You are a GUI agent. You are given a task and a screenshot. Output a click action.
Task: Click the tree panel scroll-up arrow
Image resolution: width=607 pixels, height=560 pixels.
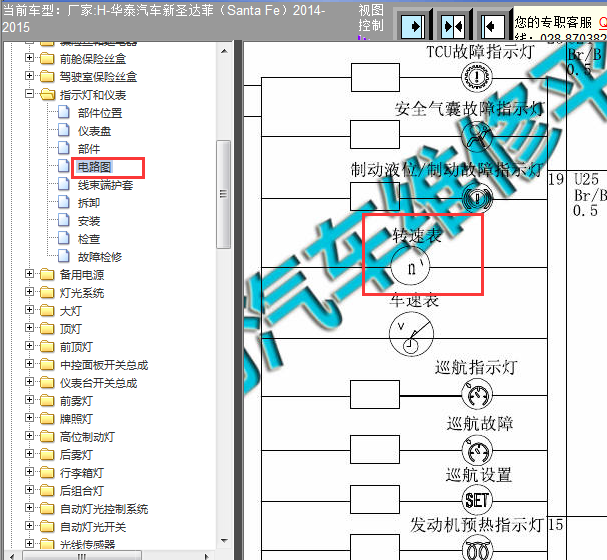[x=224, y=51]
